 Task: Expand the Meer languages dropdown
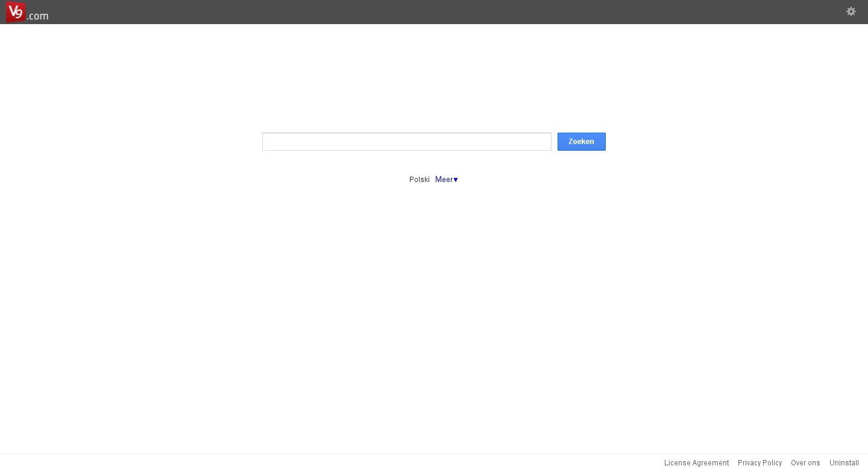446,180
